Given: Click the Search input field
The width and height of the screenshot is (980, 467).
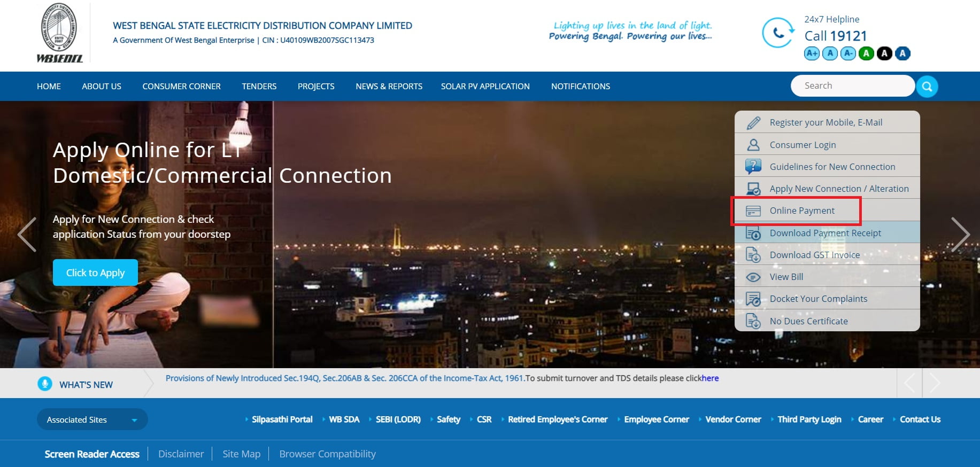Looking at the screenshot, I should (852, 85).
